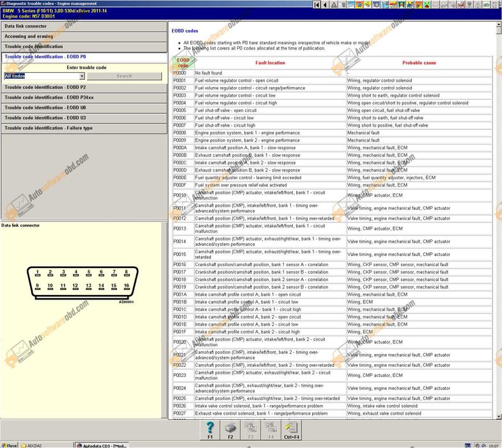Open help with the F1 question mark
502x448 pixels.
click(x=210, y=429)
